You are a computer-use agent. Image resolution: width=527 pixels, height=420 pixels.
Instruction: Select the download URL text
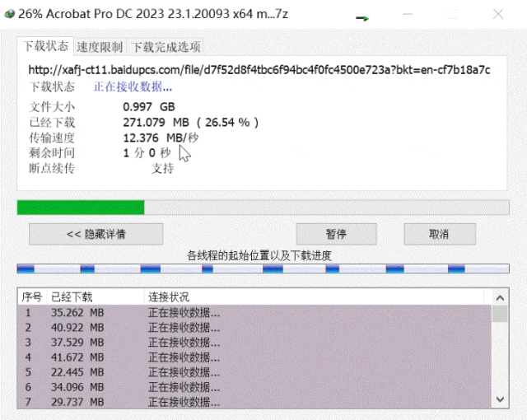[259, 70]
